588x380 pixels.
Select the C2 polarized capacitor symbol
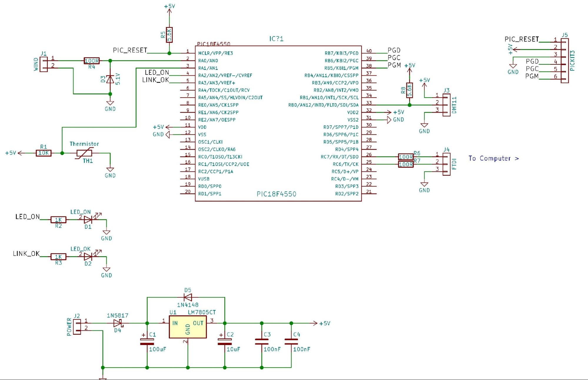click(225, 341)
